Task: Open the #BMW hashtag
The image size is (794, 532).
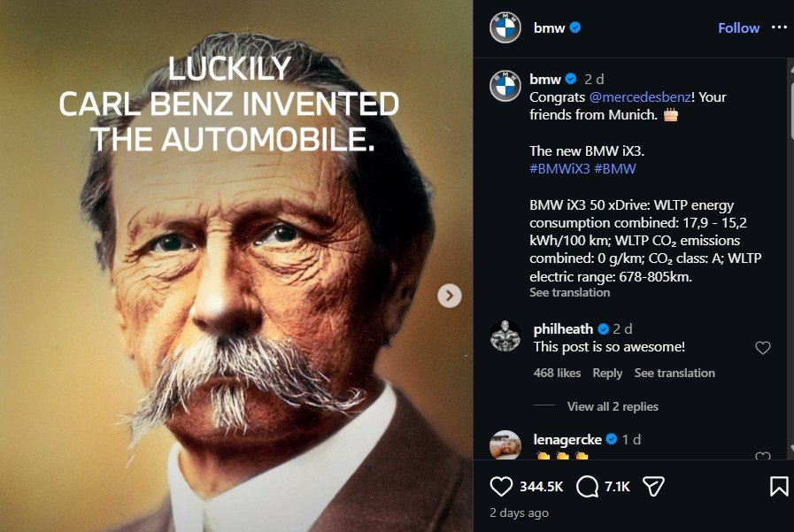Action: pos(615,169)
